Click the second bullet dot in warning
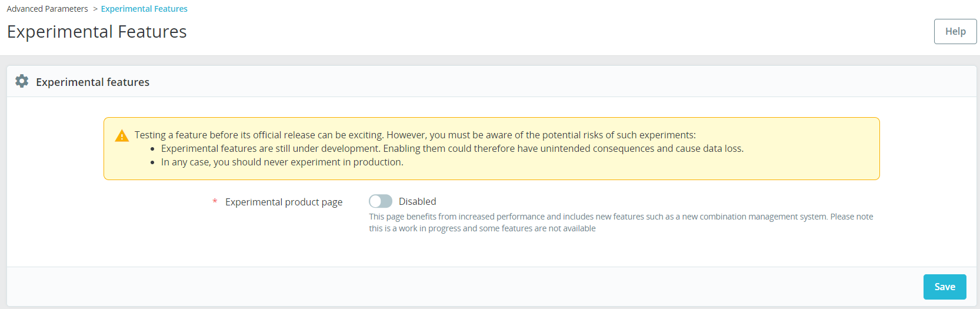 tap(152, 163)
